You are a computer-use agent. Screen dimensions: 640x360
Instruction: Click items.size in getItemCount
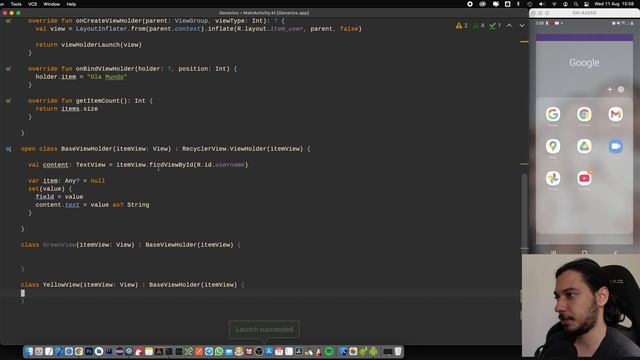point(80,109)
